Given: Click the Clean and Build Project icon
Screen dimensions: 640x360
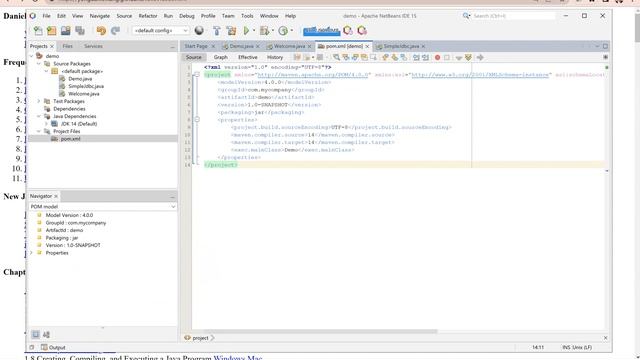Looking at the screenshot, I should coord(231,31).
